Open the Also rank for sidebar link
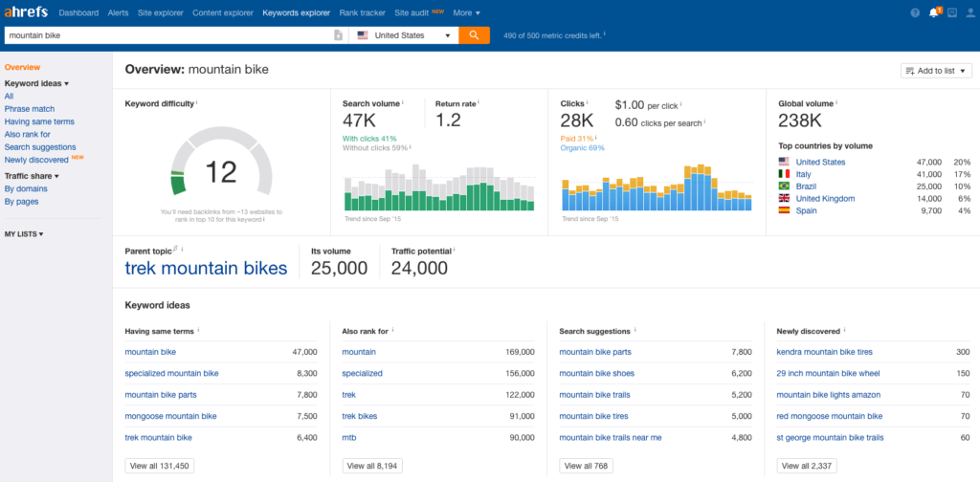 click(28, 134)
